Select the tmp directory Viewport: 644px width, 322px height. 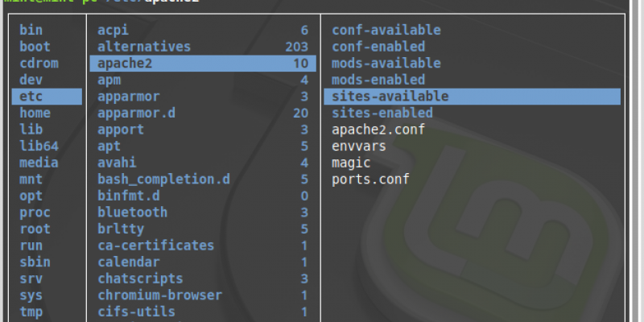[31, 312]
